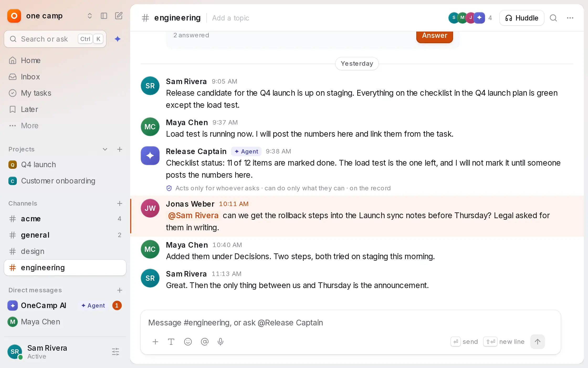Open the emoji picker icon
This screenshot has height=368, width=588.
(188, 342)
